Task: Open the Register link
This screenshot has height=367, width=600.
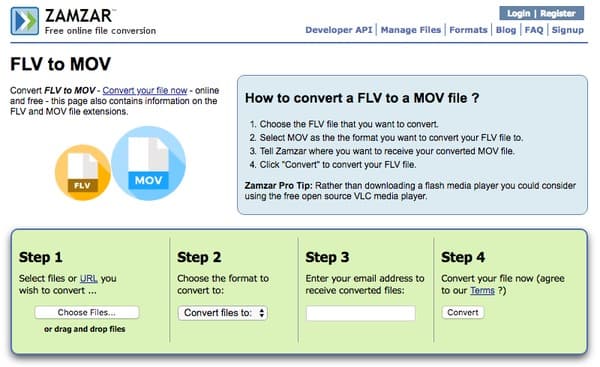Action: (x=558, y=13)
